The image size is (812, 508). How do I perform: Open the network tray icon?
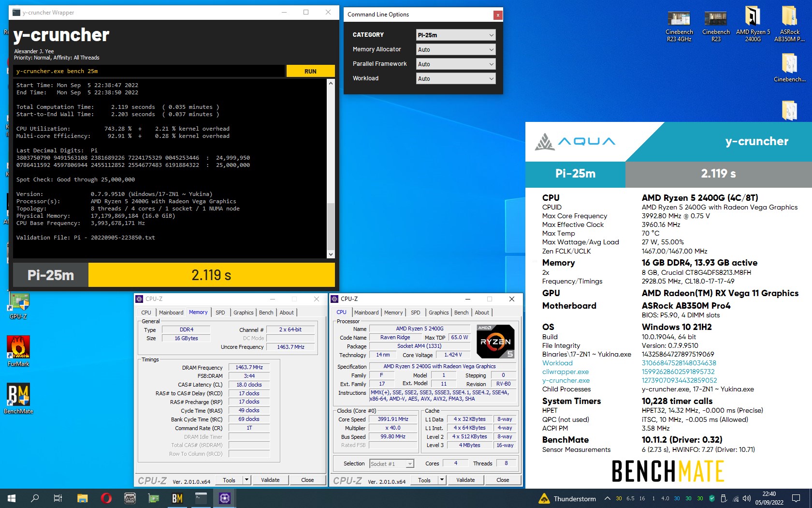[x=736, y=498]
